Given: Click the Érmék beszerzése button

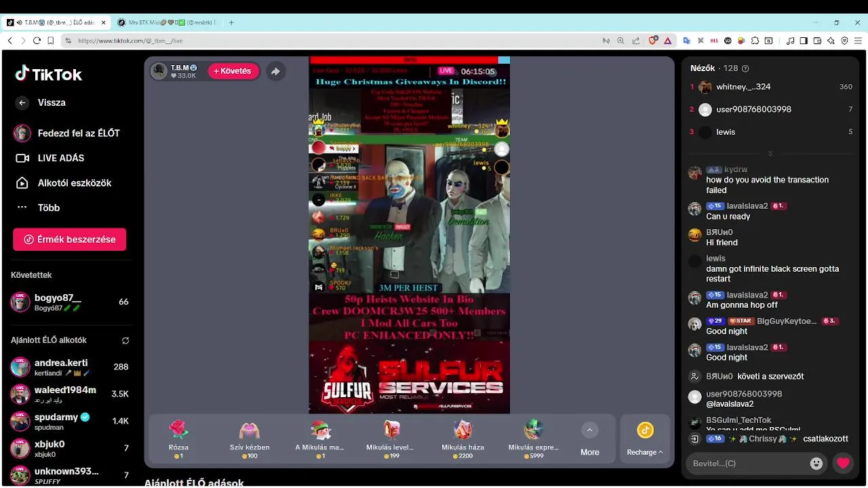Looking at the screenshot, I should tap(69, 239).
